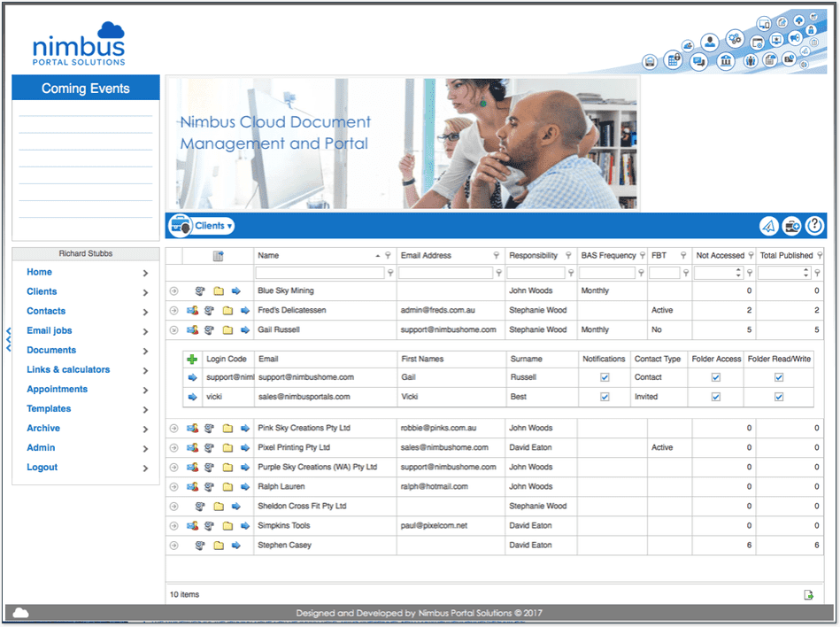The image size is (840, 627).
Task: Uncheck Notifications checkbox for Gail Russell contact
Action: pos(605,377)
